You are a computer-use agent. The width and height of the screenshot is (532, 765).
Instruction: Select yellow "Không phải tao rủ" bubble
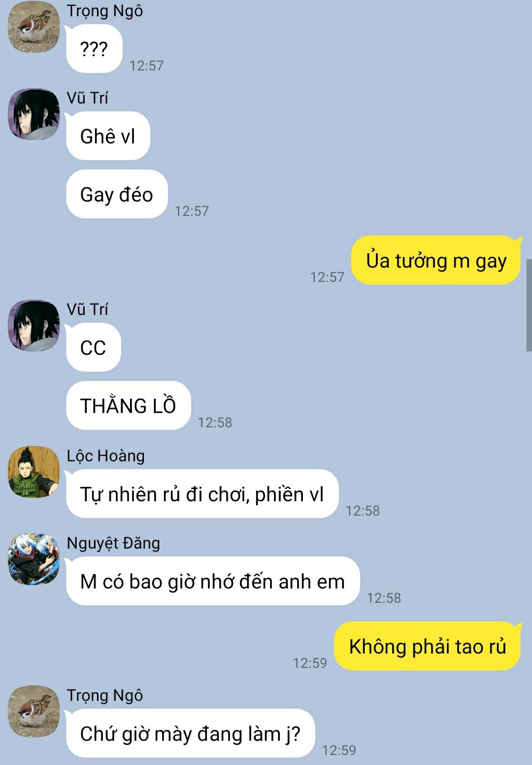(x=428, y=646)
